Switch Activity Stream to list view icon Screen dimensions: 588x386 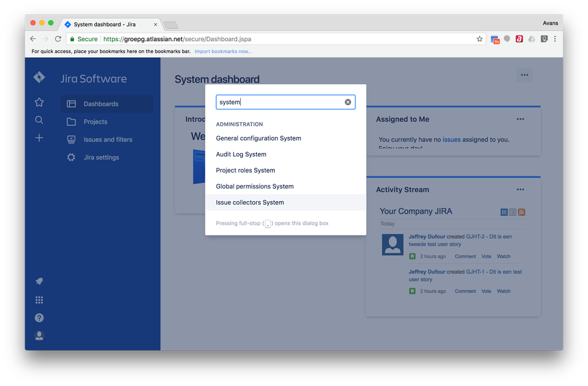(513, 212)
